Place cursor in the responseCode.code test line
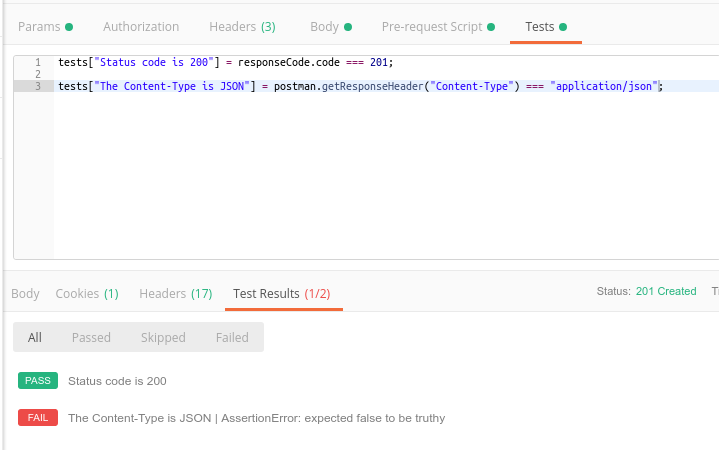Image resolution: width=719 pixels, height=450 pixels. 300,62
